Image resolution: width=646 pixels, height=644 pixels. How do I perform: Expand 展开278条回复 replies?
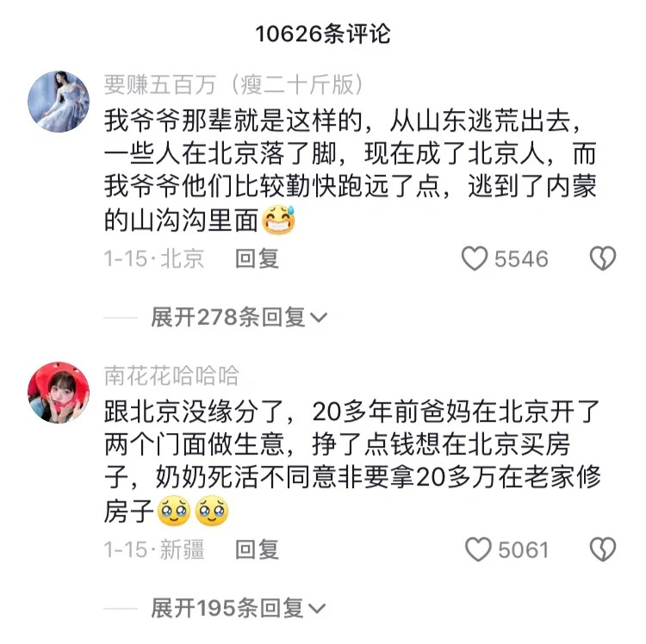239,317
